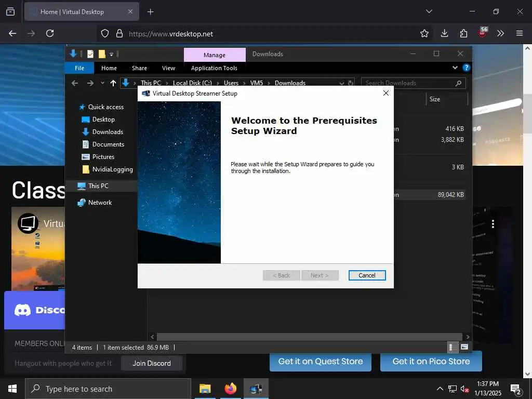Open Desktop in Quick access

coord(103,119)
